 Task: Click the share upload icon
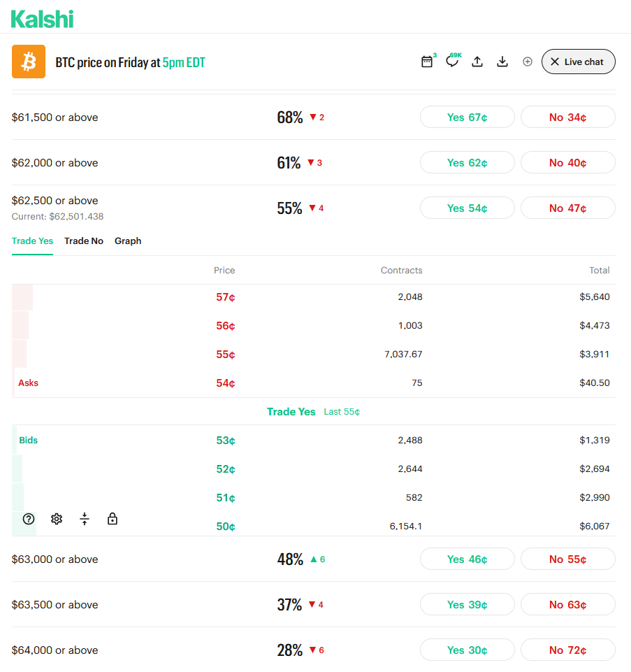(477, 62)
